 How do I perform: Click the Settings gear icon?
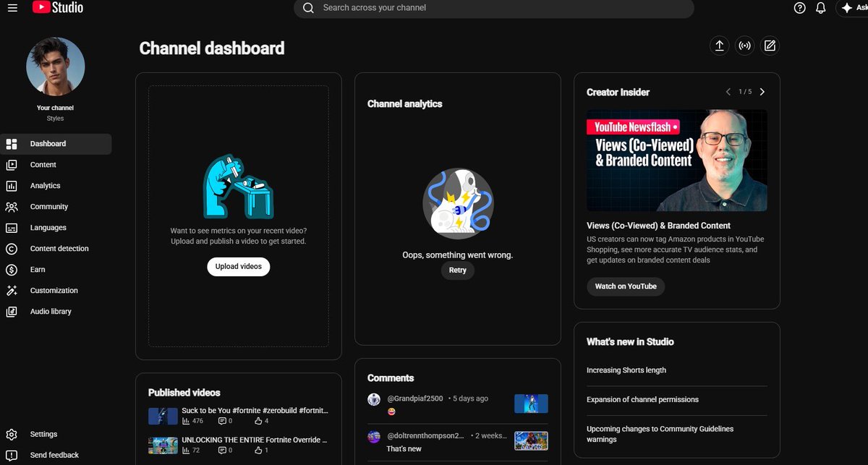(12, 435)
